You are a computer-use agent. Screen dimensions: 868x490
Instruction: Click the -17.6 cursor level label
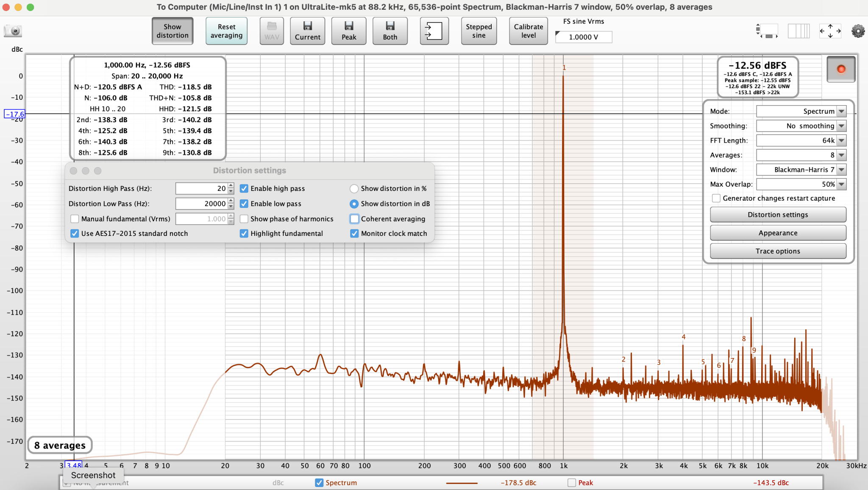tap(15, 114)
